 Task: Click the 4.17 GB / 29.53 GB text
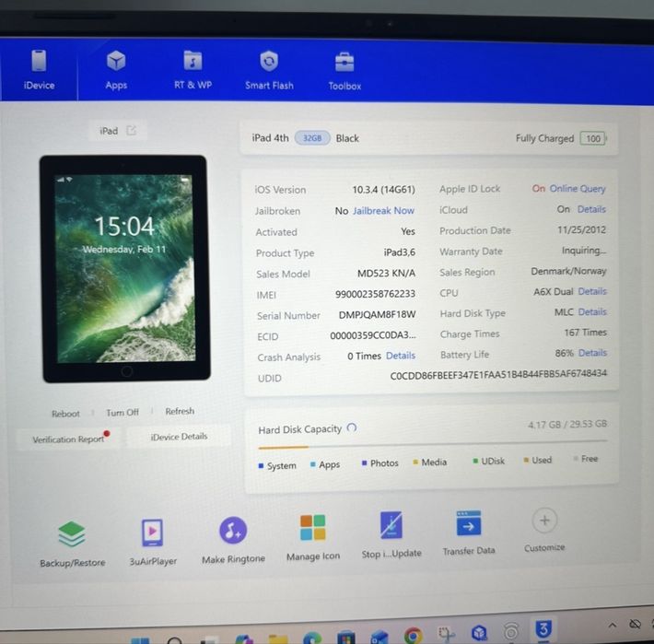[x=567, y=424]
